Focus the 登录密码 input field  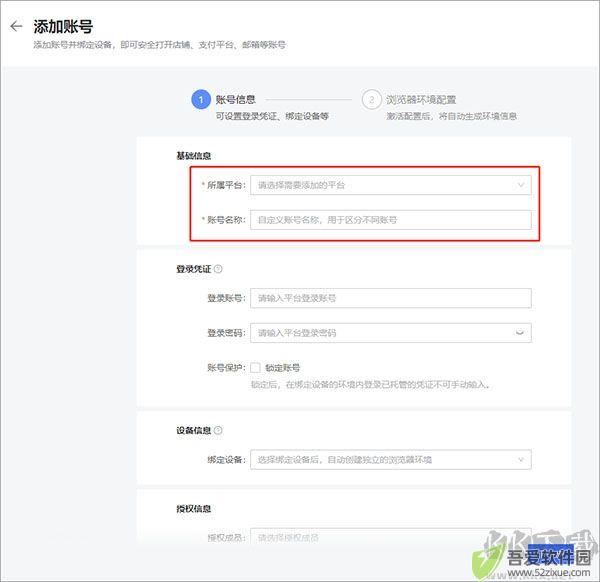point(391,333)
